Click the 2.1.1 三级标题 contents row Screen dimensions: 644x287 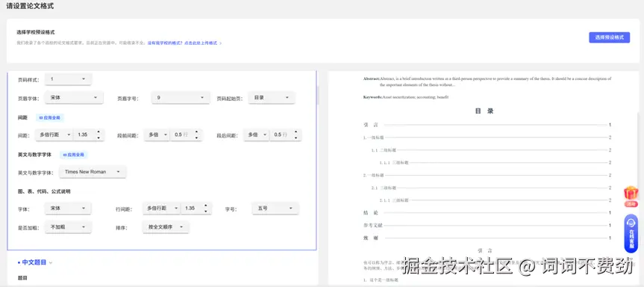point(495,200)
